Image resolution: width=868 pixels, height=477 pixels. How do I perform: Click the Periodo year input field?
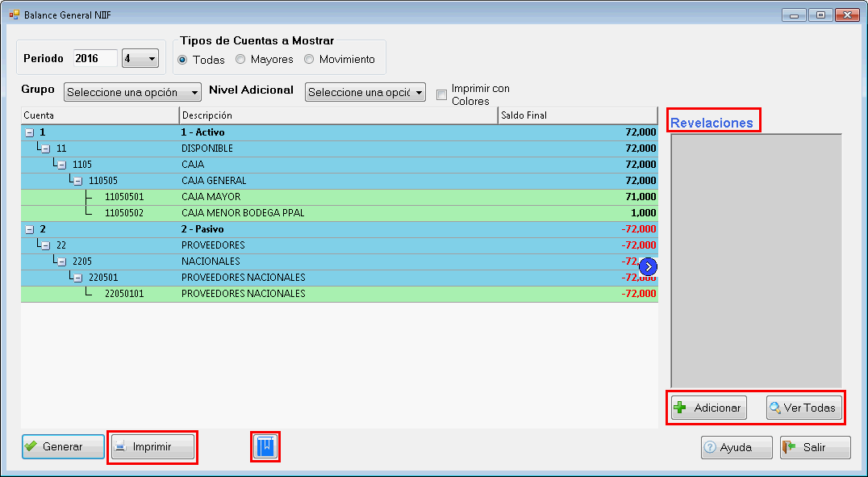(94, 58)
